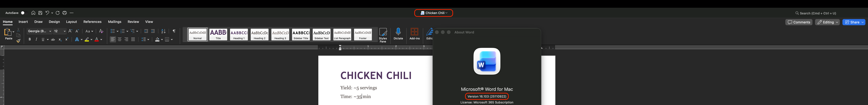Apply paragraph shading fill color

coord(157,40)
